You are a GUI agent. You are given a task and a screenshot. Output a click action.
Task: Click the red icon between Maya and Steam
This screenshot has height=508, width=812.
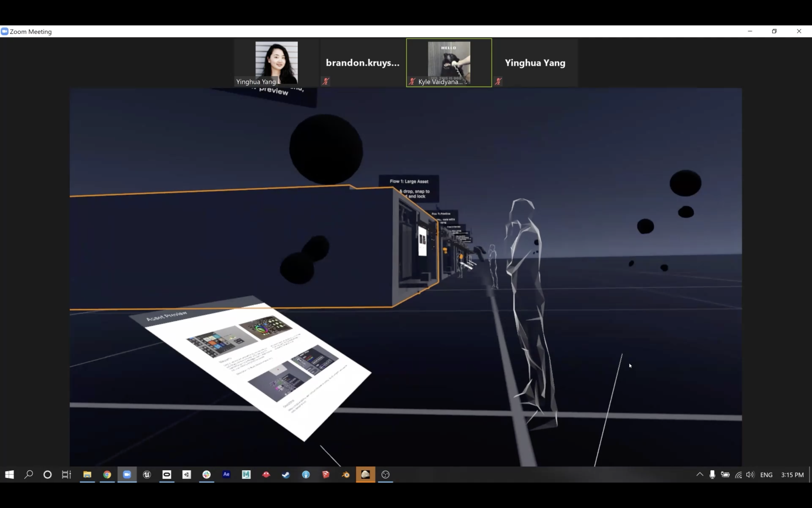[x=266, y=474]
